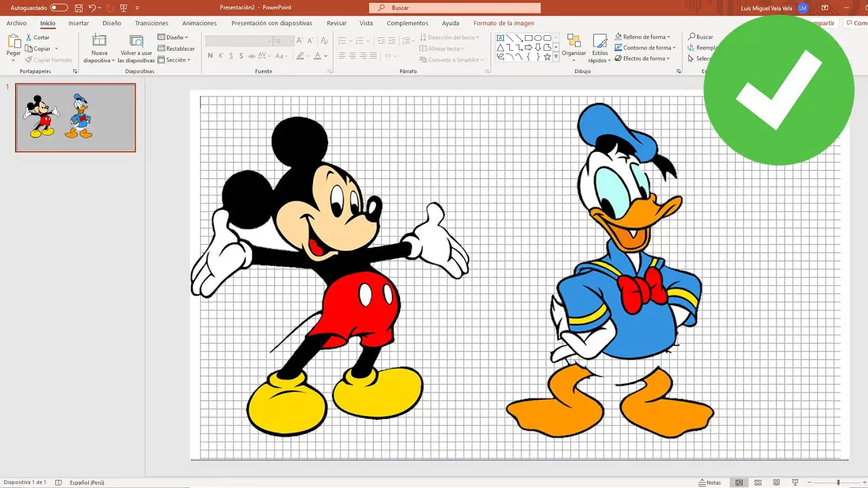The image size is (868, 488).
Task: Toggle strikethrough formatting
Action: coord(252,56)
